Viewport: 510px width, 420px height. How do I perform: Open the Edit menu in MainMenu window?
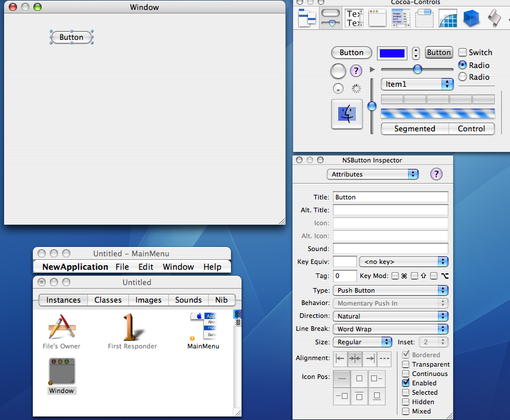[x=146, y=267]
